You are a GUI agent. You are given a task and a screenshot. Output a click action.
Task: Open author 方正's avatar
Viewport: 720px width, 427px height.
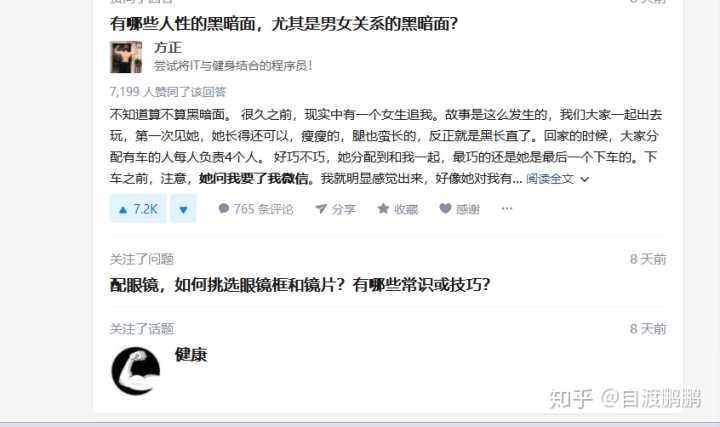(x=126, y=57)
